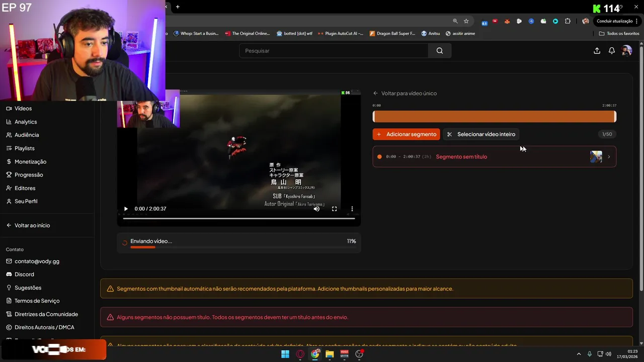Click the orange segment timeline bar
Screen dimensions: 644x362
point(494,117)
